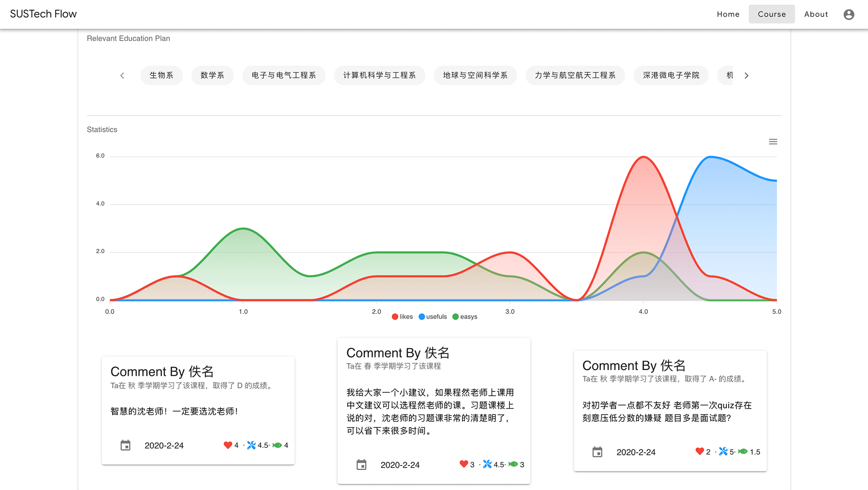Switch to the Home tab
This screenshot has height=490, width=868.
click(728, 14)
